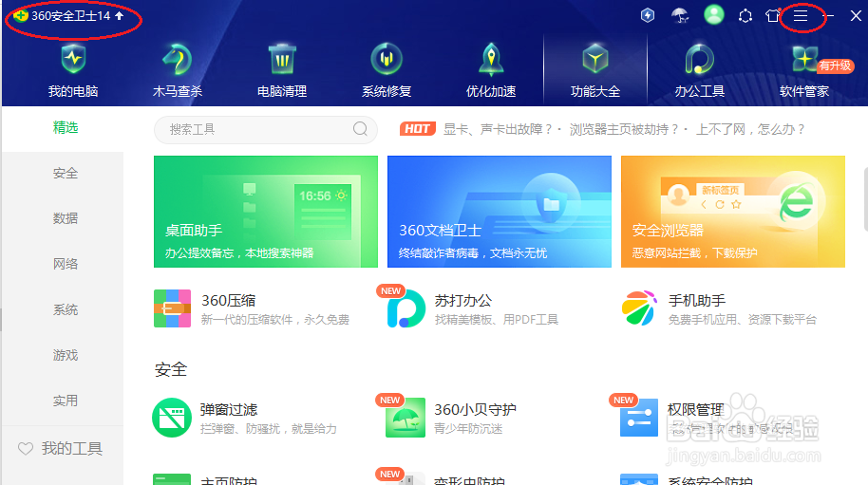Open 软件管家 software manager
This screenshot has width=868, height=485.
803,71
